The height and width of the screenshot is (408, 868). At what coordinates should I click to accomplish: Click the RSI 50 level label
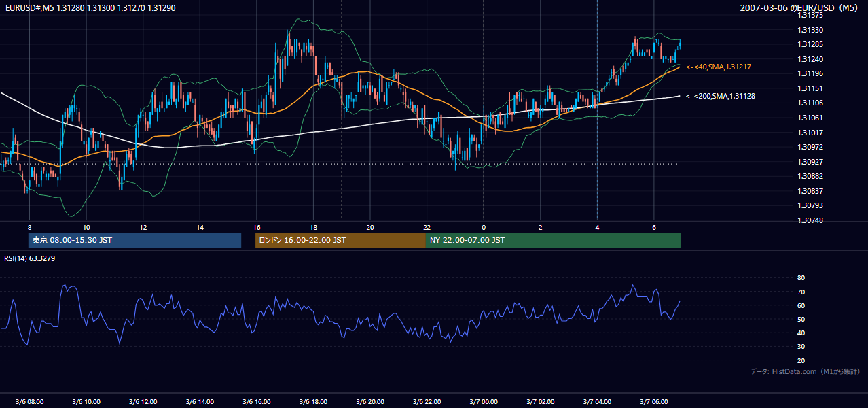point(801,319)
